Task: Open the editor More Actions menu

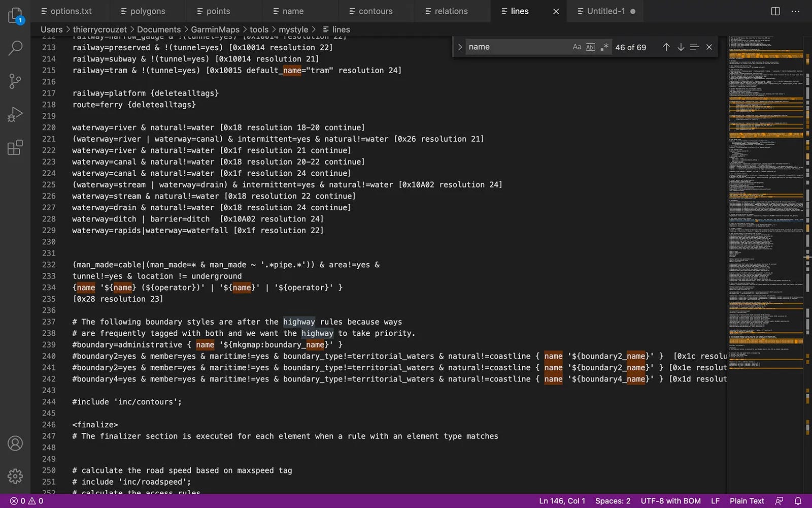Action: pyautogui.click(x=795, y=11)
